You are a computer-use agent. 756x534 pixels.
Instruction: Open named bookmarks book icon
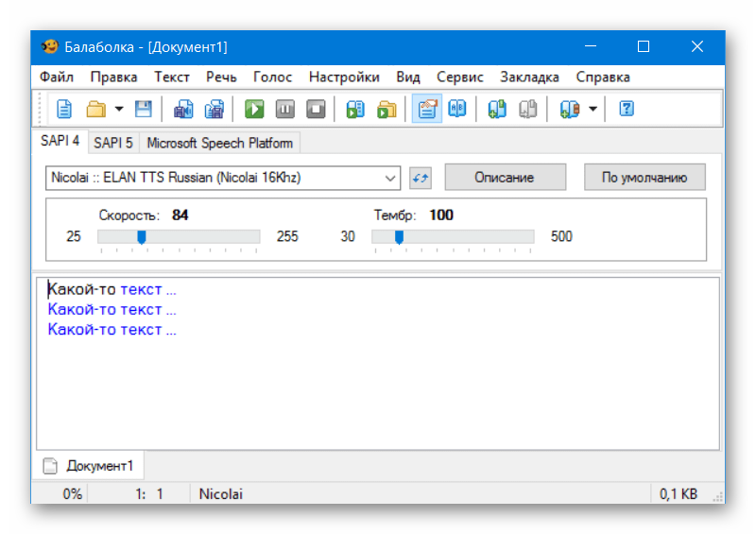tap(570, 109)
